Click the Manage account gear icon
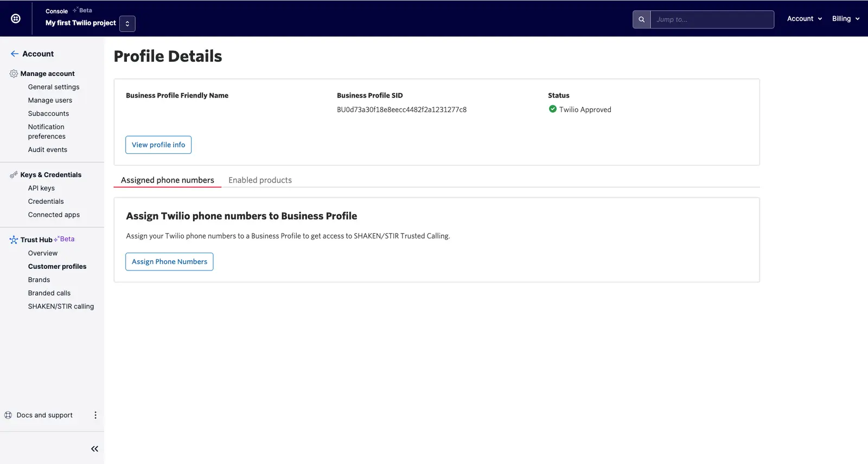The image size is (868, 464). click(14, 74)
